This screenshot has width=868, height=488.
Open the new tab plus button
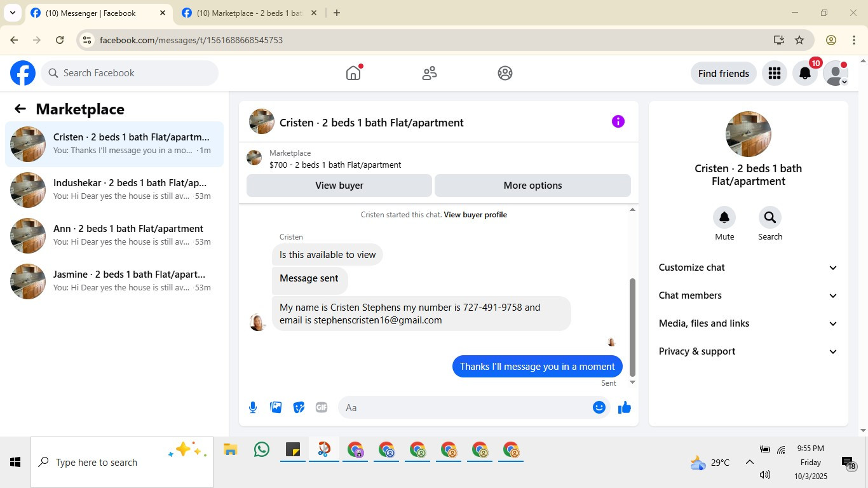(x=337, y=13)
